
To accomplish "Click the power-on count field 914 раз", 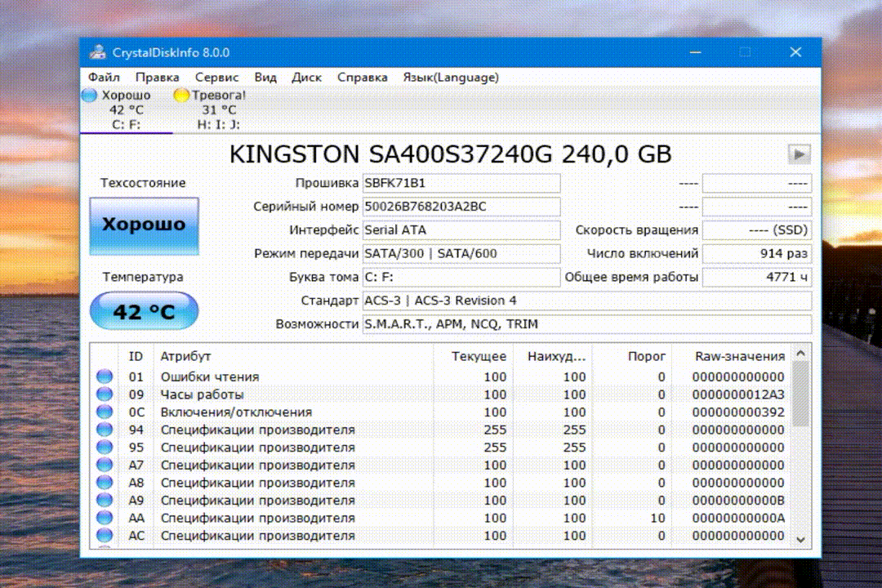I will [757, 254].
